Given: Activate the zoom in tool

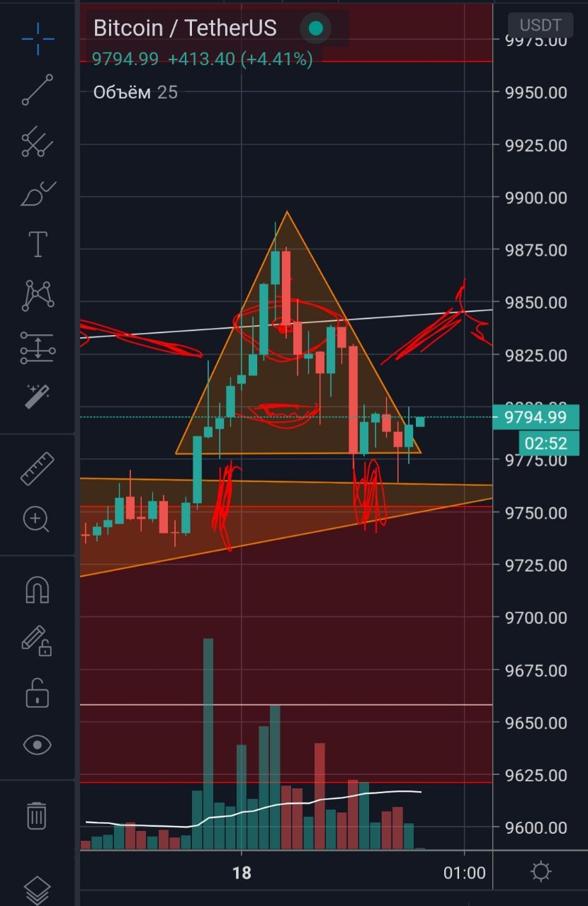Looking at the screenshot, I should point(37,519).
